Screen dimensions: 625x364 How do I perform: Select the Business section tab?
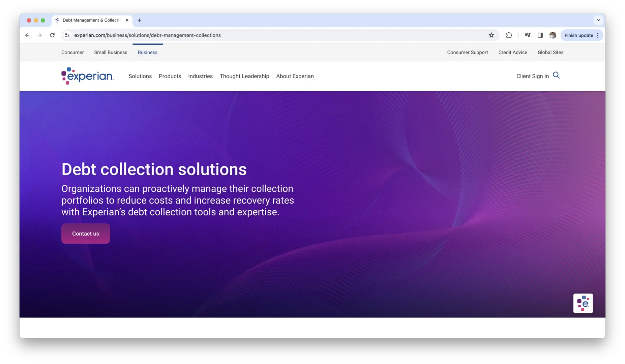(148, 52)
